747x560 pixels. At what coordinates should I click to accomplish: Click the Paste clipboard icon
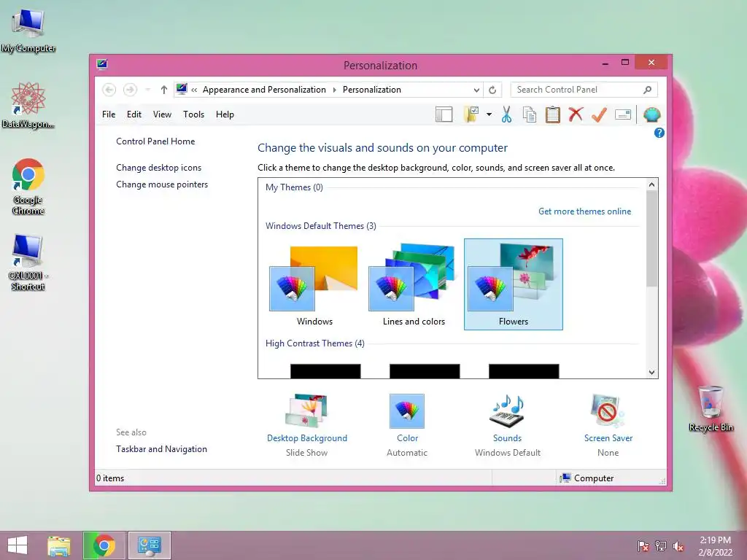[x=553, y=114]
